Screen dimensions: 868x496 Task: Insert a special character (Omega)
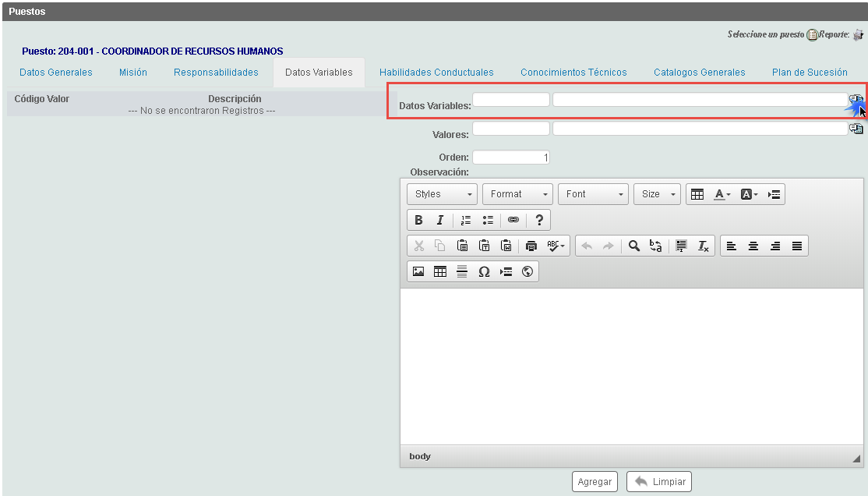(x=484, y=272)
